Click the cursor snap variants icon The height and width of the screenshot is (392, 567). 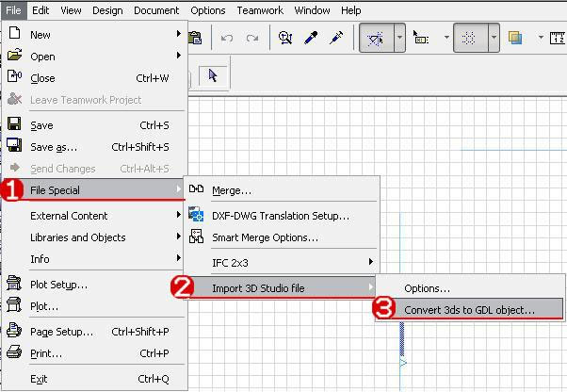click(x=421, y=38)
